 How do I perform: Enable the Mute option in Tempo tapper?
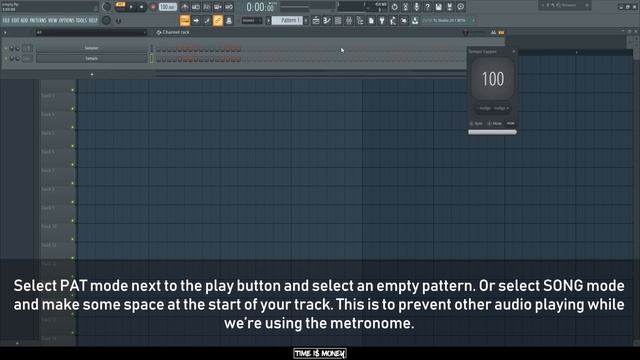pos(495,123)
